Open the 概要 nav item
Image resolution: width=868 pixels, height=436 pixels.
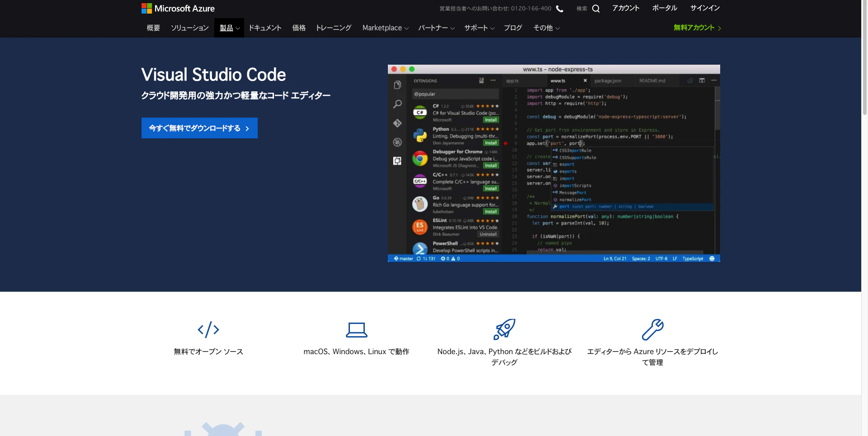tap(153, 28)
